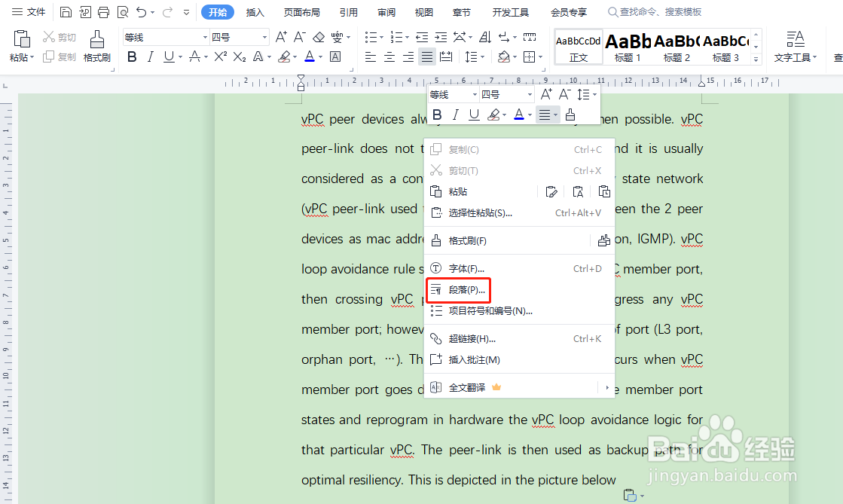
Task: Toggle Bold in the mini toolbar
Action: (x=437, y=115)
